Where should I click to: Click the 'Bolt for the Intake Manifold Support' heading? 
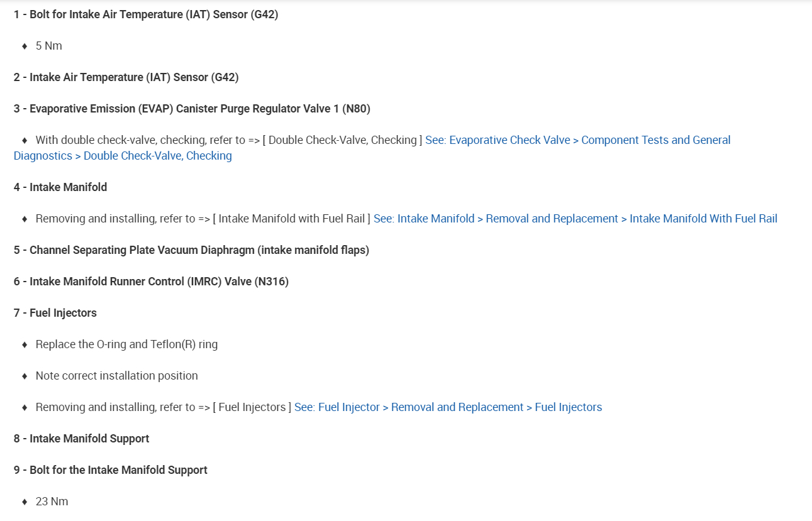pyautogui.click(x=111, y=470)
